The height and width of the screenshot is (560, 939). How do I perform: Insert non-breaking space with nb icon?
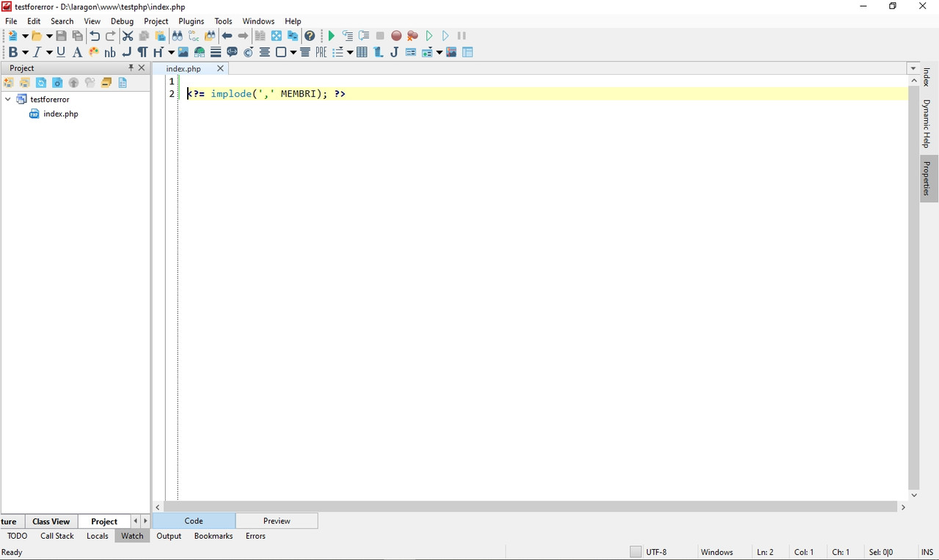[110, 52]
